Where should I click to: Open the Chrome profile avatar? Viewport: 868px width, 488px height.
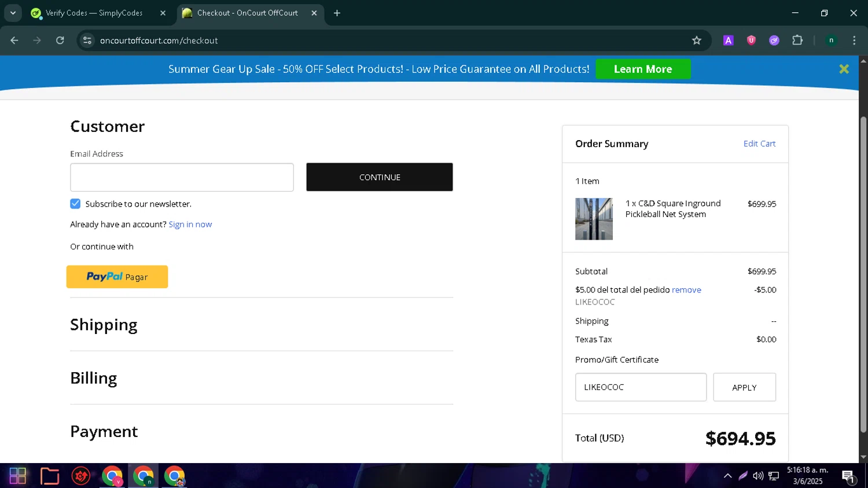[831, 41]
